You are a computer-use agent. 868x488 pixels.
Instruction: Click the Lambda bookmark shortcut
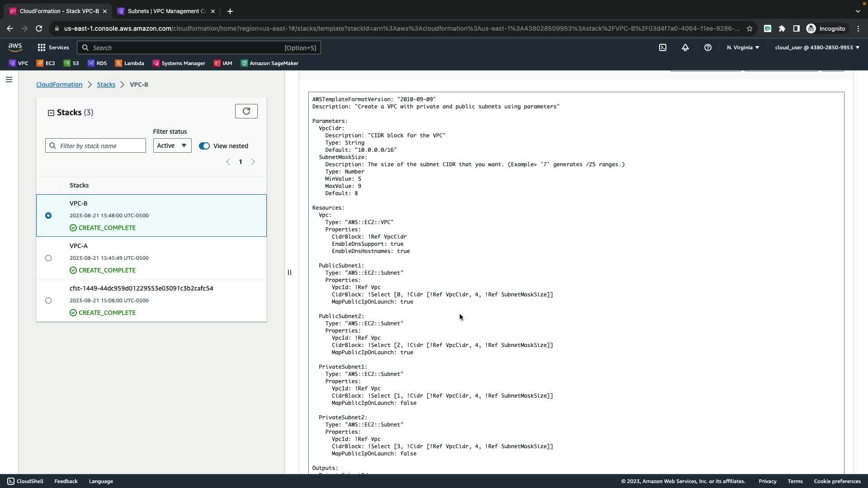[x=130, y=63]
